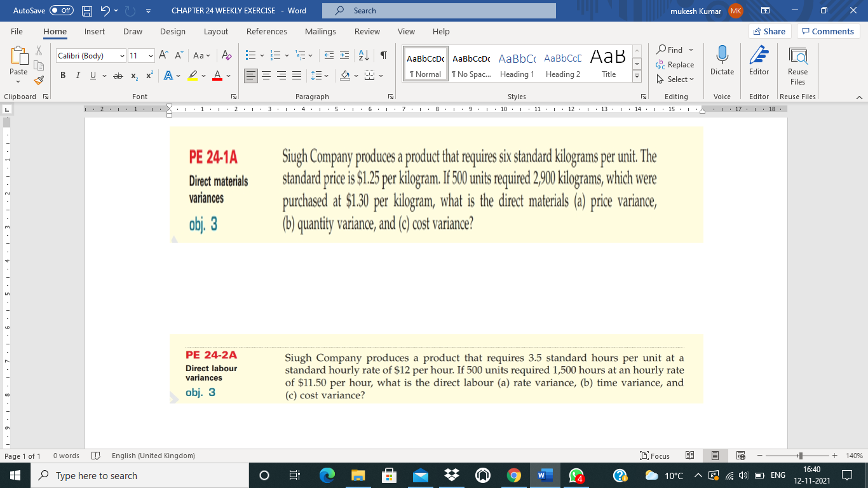Click the Chrome icon in taskbar
Screen dimensions: 868x488
[x=514, y=475]
